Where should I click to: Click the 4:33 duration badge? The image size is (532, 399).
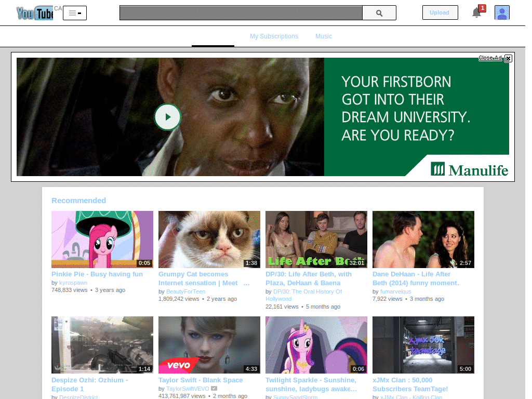[x=251, y=369]
